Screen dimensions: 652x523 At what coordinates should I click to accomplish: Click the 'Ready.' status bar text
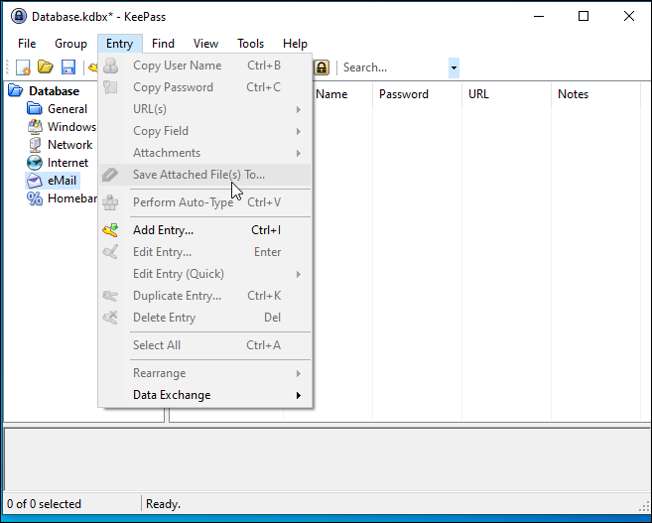[x=163, y=504]
